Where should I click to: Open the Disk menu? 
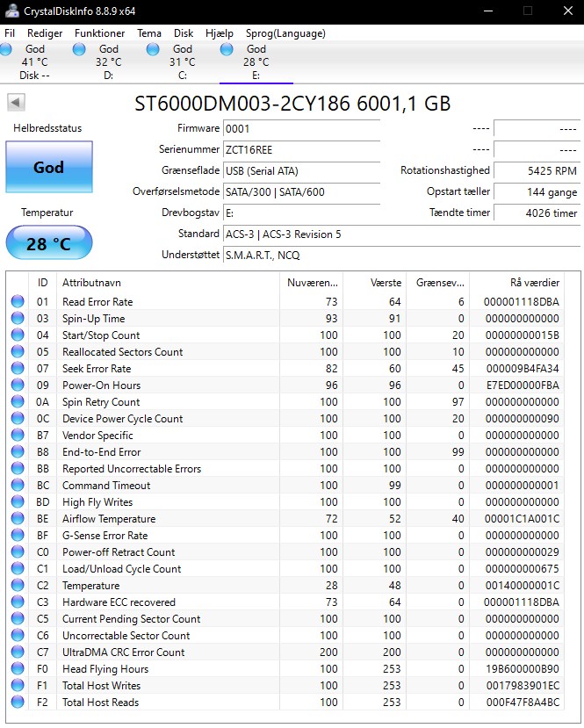(x=184, y=33)
